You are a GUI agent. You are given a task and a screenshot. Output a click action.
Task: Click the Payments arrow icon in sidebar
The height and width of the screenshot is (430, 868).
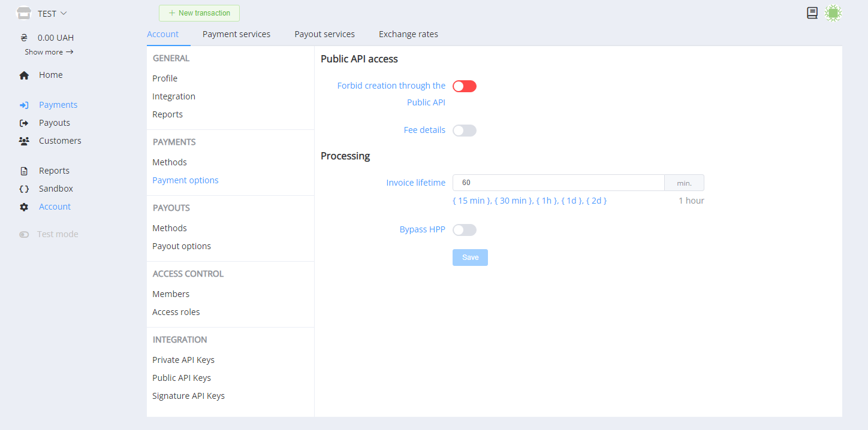[24, 105]
